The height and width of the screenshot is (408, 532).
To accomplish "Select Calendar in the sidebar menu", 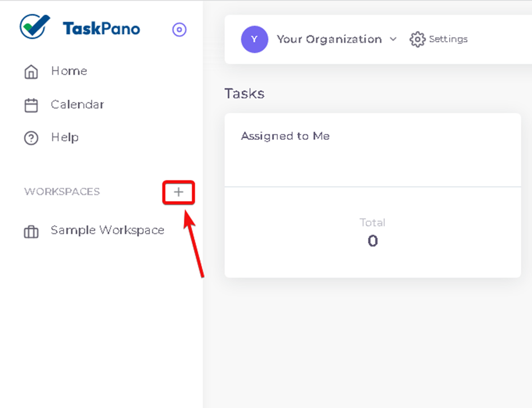I will 77,104.
